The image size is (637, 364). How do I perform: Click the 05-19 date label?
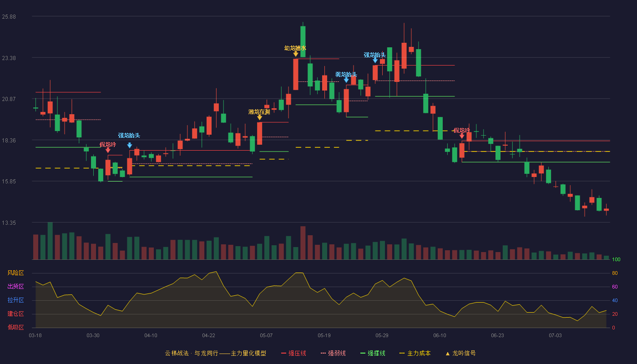click(324, 335)
